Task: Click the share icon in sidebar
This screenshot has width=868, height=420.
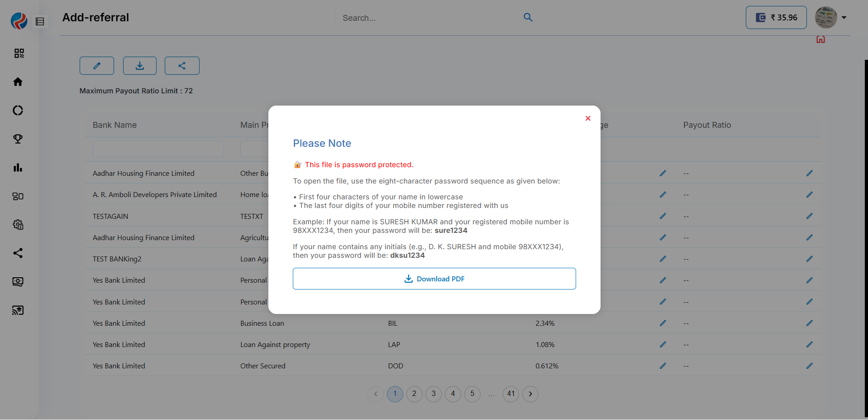Action: [18, 253]
